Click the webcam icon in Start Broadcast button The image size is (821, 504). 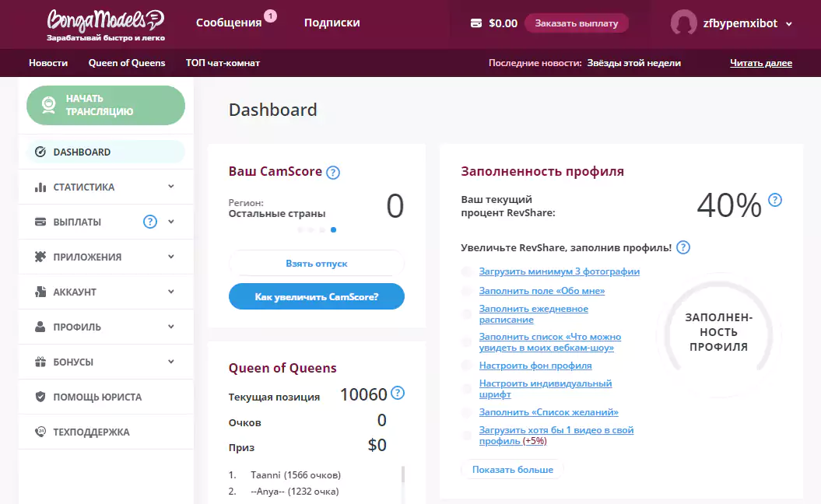tap(49, 105)
